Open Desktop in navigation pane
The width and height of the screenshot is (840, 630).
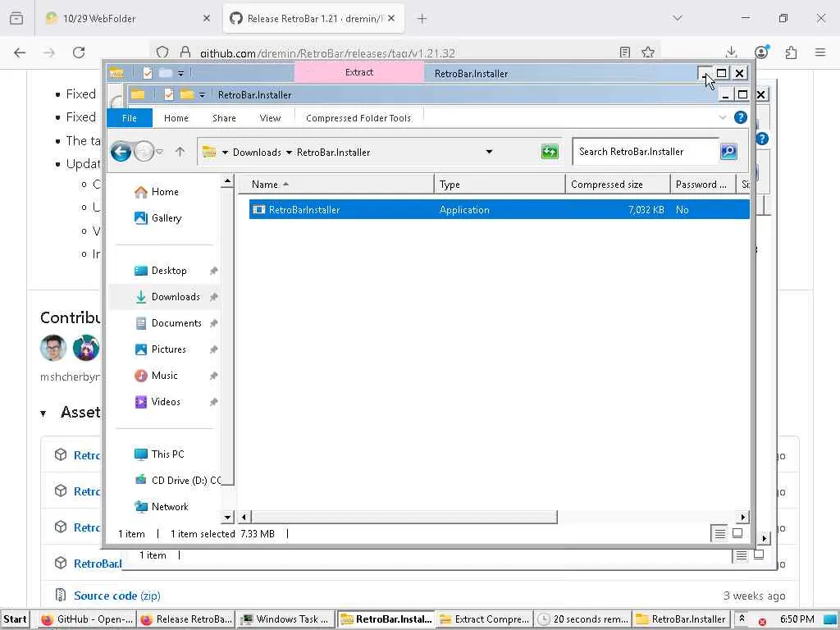coord(169,271)
